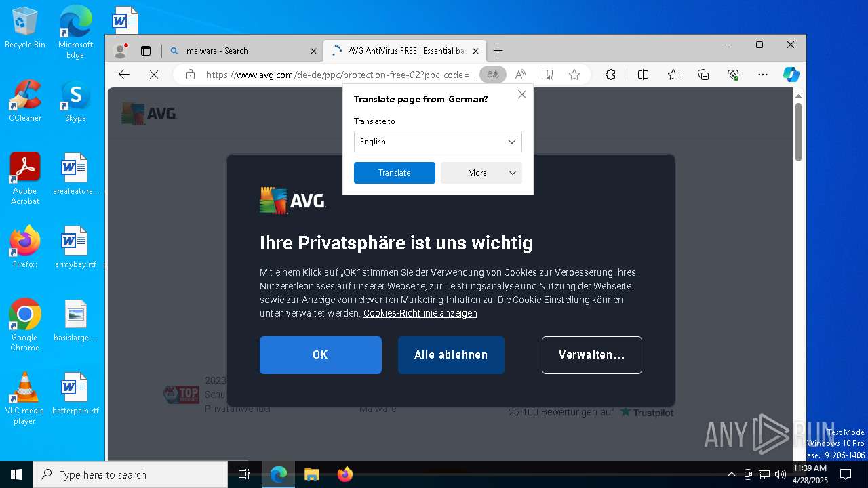Select Google Chrome desktop shortcut

25,325
